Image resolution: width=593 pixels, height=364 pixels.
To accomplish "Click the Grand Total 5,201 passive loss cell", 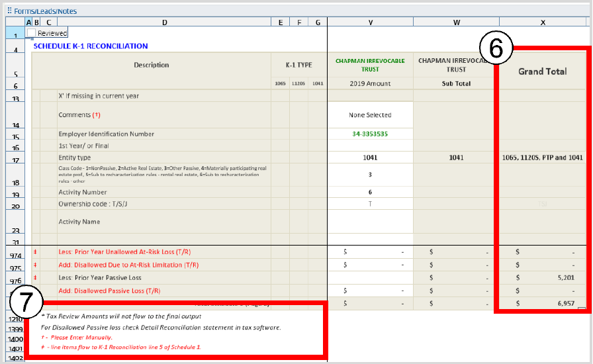I will click(542, 278).
